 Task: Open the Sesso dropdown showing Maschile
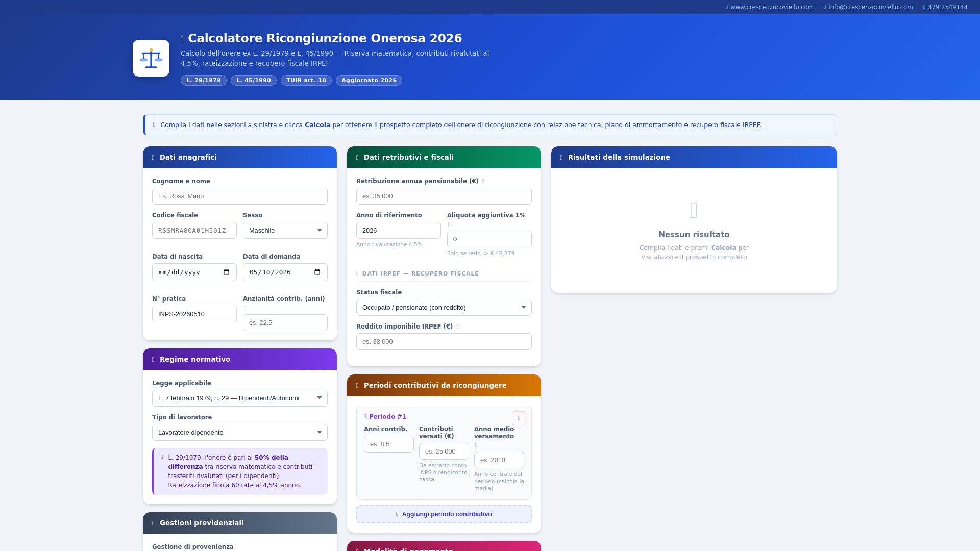(x=285, y=231)
